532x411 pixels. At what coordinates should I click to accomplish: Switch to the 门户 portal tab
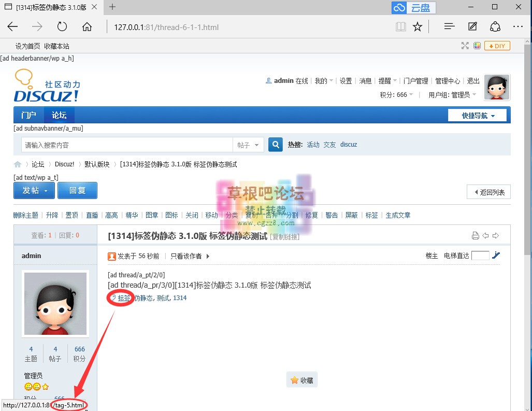pyautogui.click(x=28, y=115)
